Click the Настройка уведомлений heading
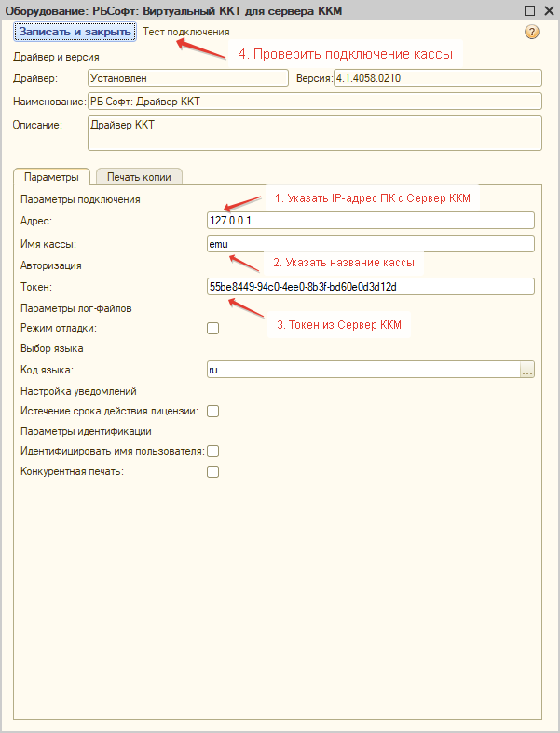This screenshot has width=560, height=733. (x=78, y=391)
